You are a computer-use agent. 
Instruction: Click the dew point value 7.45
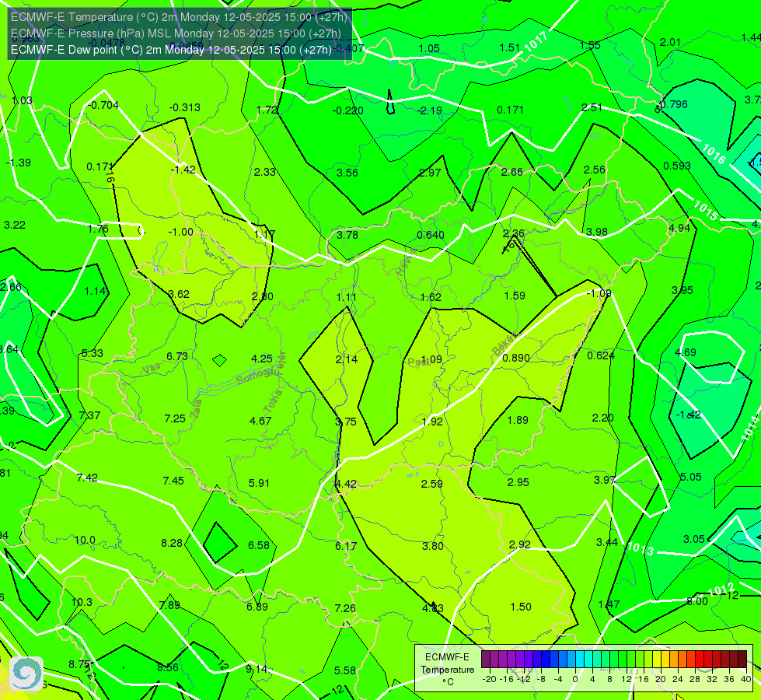[173, 481]
